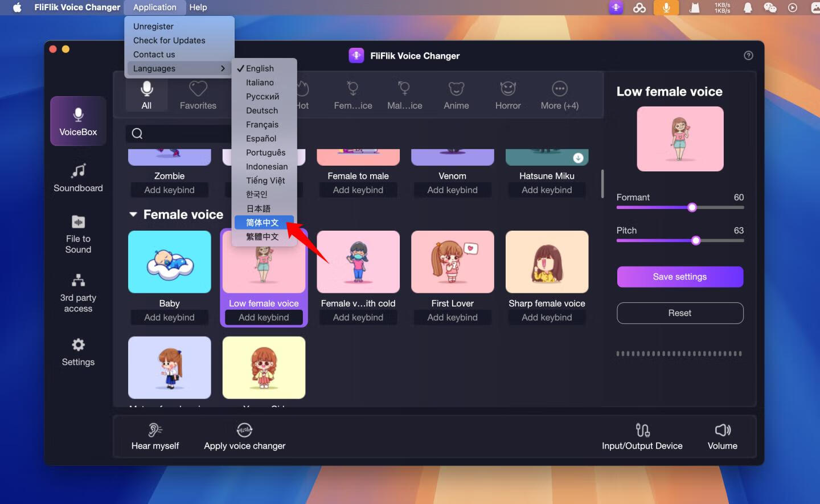Viewport: 820px width, 504px height.
Task: Select the English language checkmark entry
Action: 260,68
